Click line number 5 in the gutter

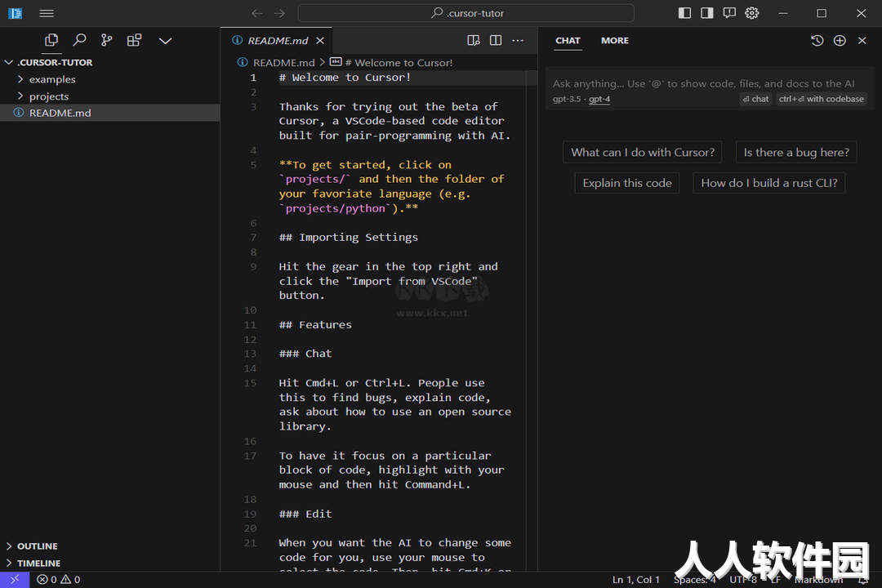[x=253, y=165]
